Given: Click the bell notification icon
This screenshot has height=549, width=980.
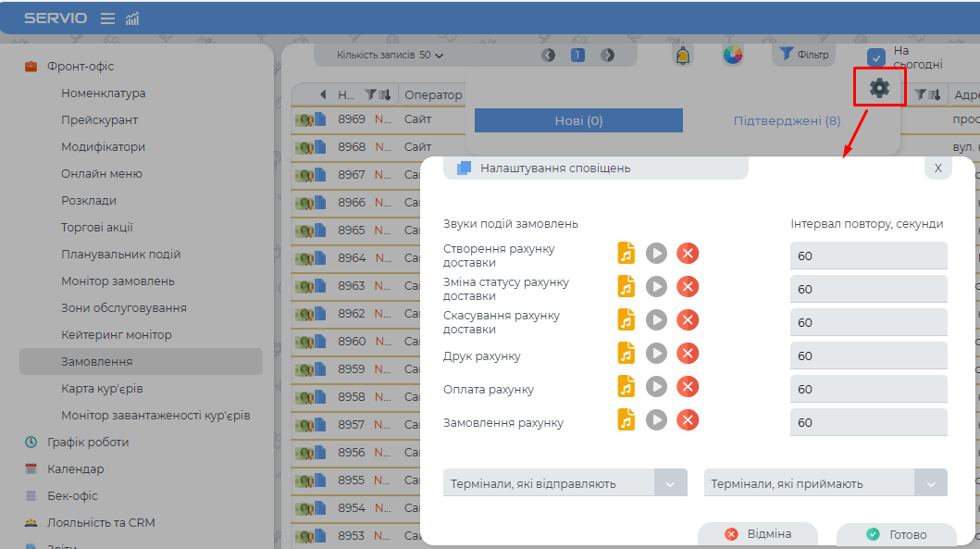Looking at the screenshot, I should [683, 55].
